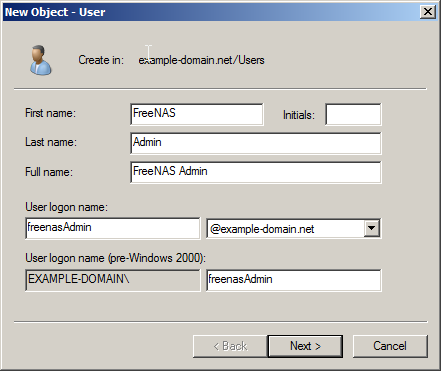Close the New Object - User dialog
The width and height of the screenshot is (441, 371).
tap(428, 12)
